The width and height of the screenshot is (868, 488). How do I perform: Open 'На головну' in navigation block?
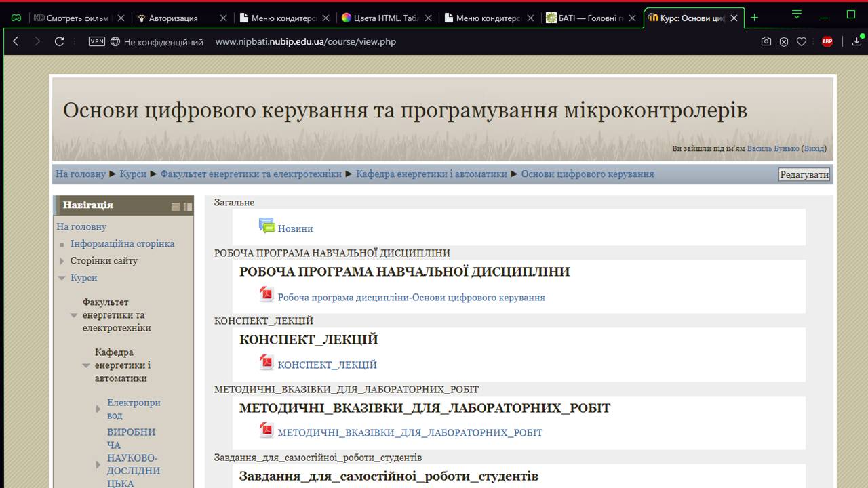point(81,226)
